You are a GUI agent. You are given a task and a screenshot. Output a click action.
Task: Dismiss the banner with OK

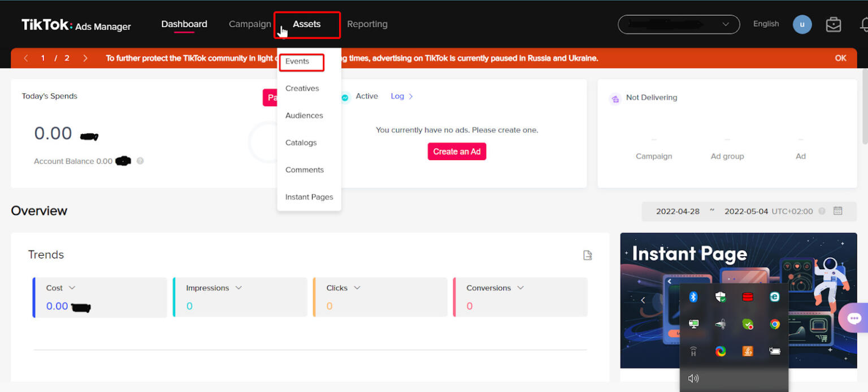tap(841, 58)
